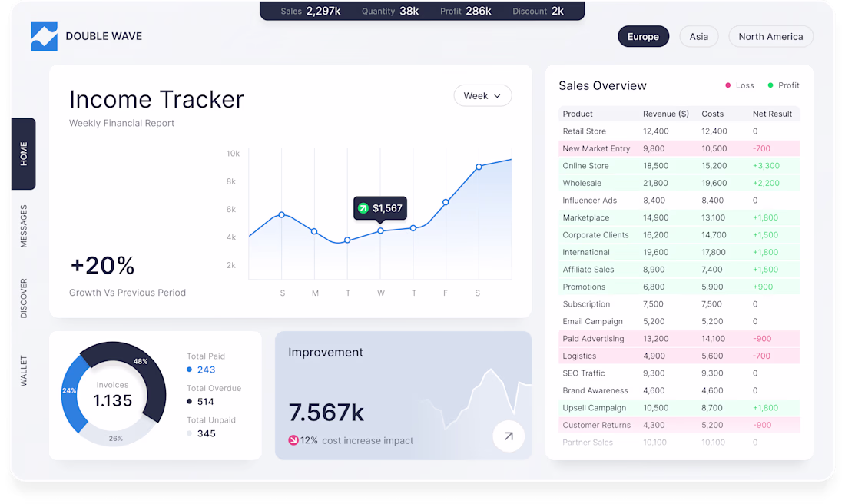Screen dimensions: 845x504
Task: Click the +3,300 net result value
Action: tap(766, 165)
